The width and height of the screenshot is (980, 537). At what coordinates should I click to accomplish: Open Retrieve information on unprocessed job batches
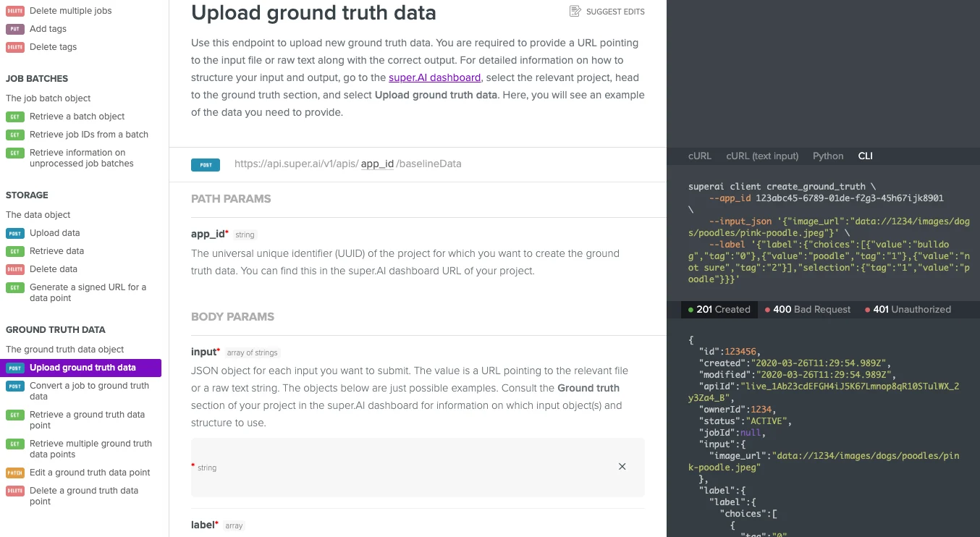point(82,158)
